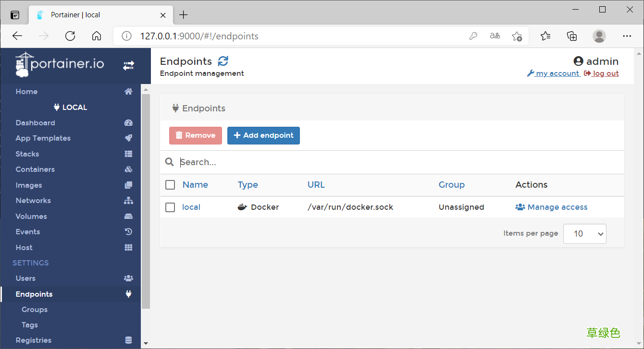Open the Dashboard gauge icon
The width and height of the screenshot is (644, 349).
pyautogui.click(x=128, y=122)
